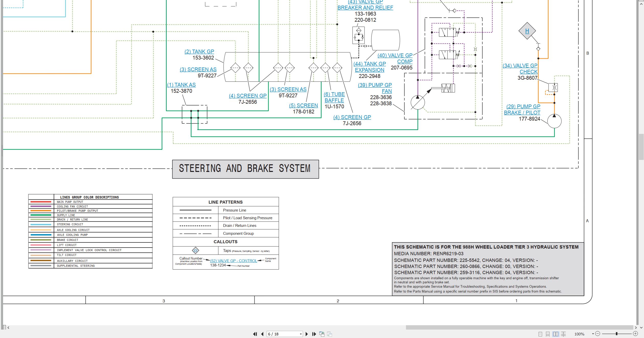This screenshot has width=644, height=338.
Task: Open (3) SCREEN AS link near 153-3602
Action: click(x=198, y=69)
